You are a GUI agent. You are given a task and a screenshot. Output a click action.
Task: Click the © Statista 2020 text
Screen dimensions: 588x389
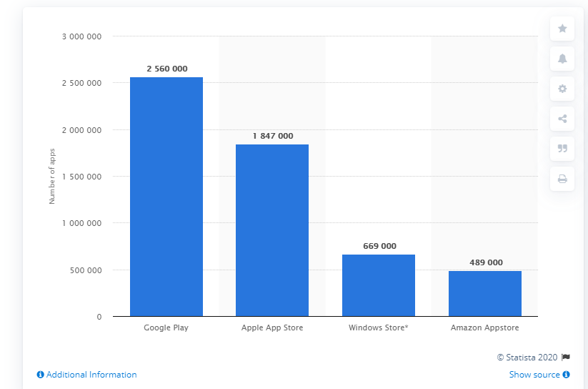527,357
